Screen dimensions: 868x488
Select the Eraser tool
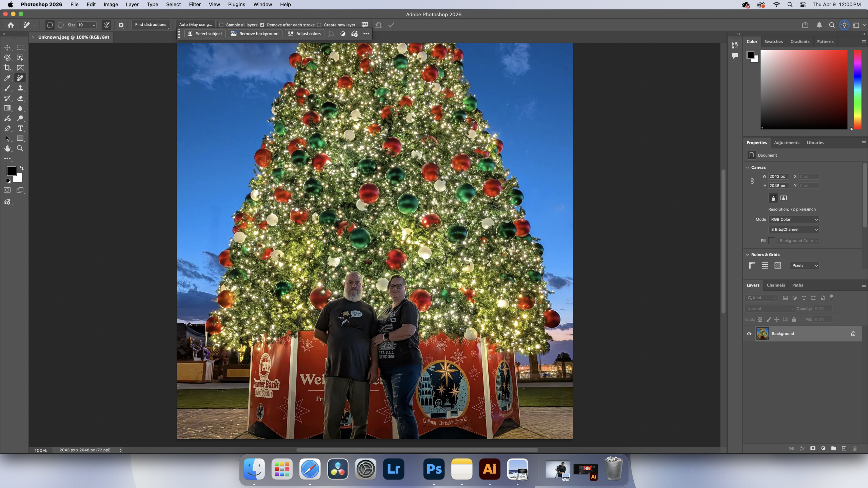tap(20, 98)
